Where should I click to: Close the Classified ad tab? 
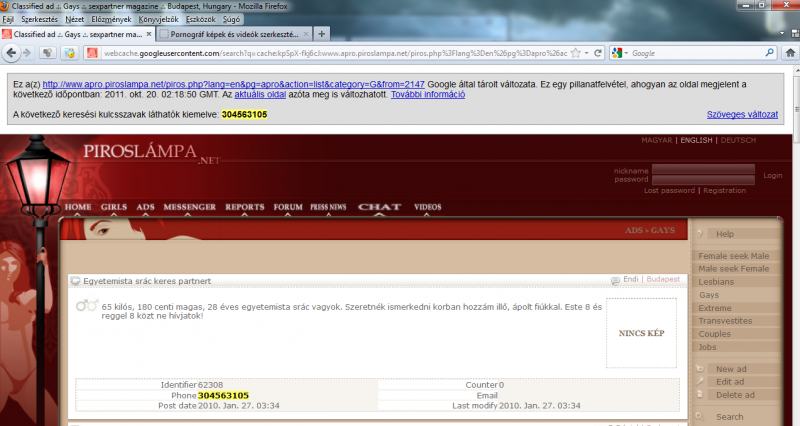pos(148,34)
